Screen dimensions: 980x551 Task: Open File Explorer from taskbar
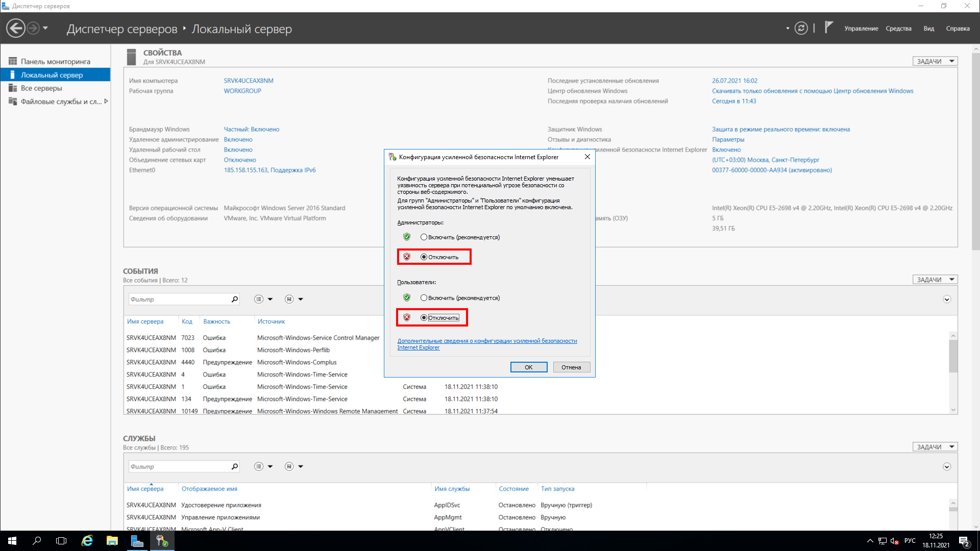tap(112, 541)
